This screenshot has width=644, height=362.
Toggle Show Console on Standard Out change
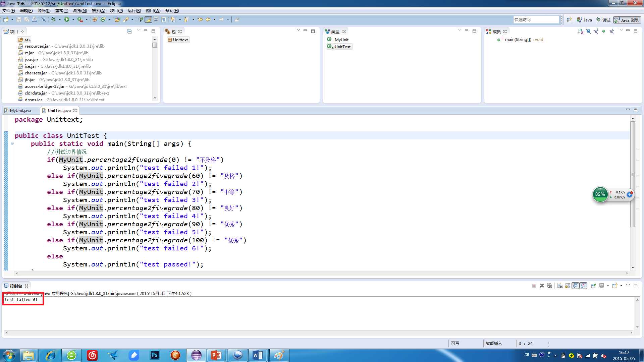[576, 286]
